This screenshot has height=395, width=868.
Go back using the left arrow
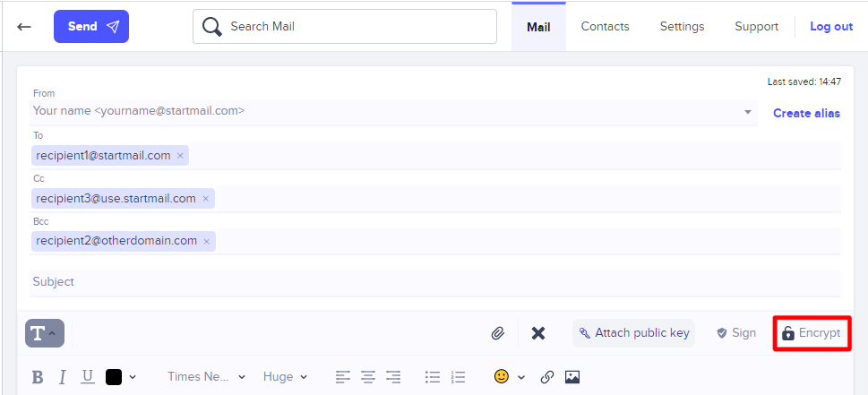click(x=24, y=27)
